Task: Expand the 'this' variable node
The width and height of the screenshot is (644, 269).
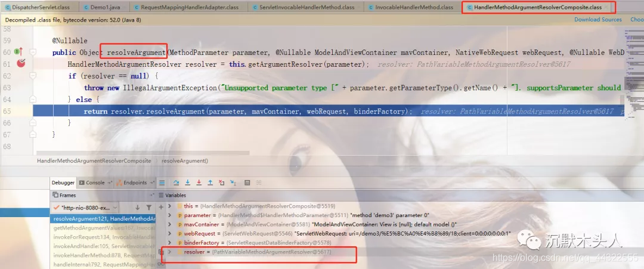Action: click(170, 206)
